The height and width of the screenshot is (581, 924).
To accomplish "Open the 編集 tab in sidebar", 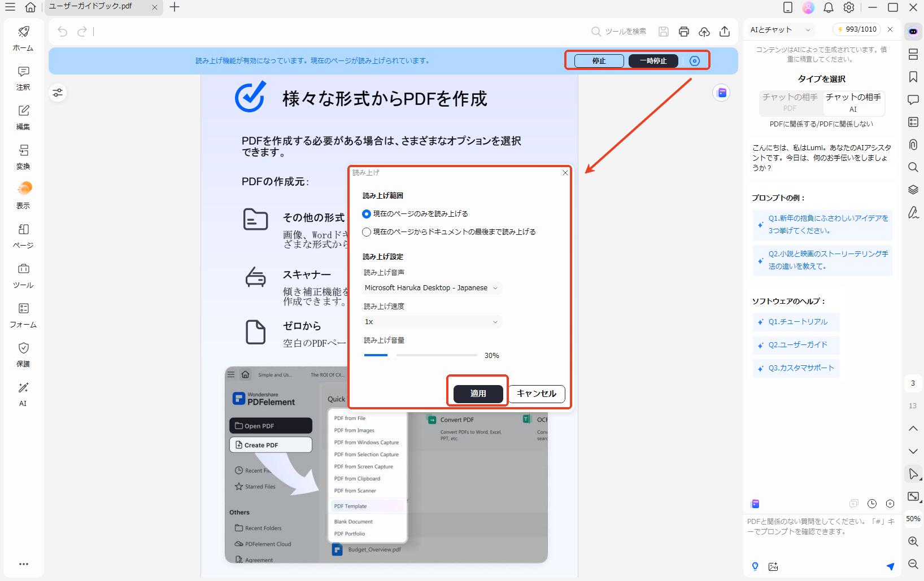I will tap(23, 117).
